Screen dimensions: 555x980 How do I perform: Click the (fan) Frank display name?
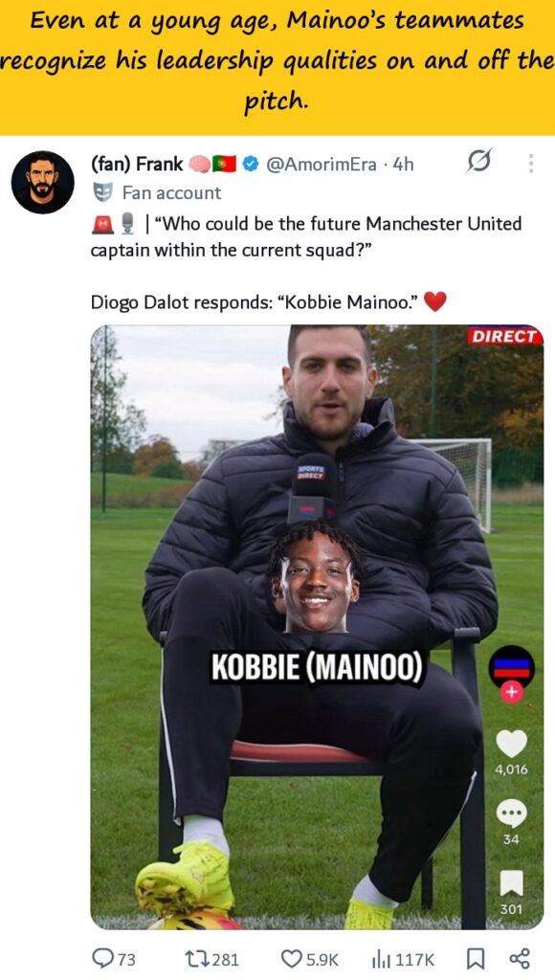[137, 164]
